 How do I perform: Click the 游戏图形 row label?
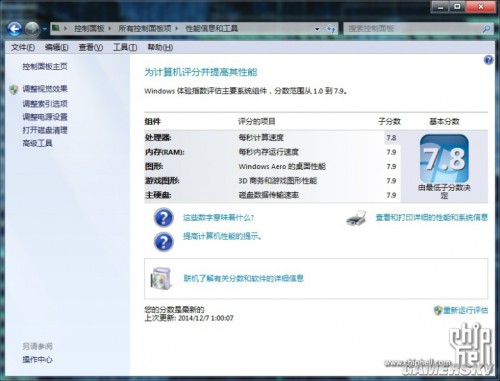click(x=162, y=181)
